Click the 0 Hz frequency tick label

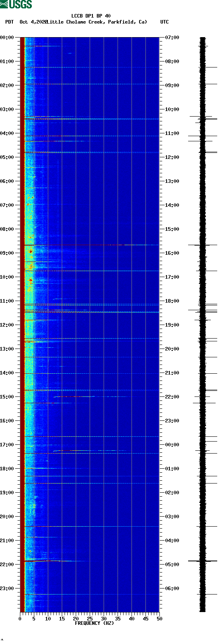(20, 619)
